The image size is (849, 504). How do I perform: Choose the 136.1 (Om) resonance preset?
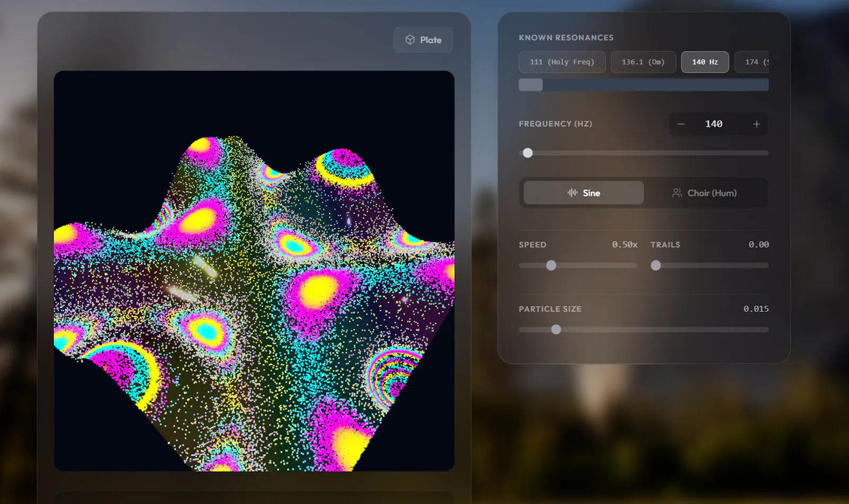point(643,62)
